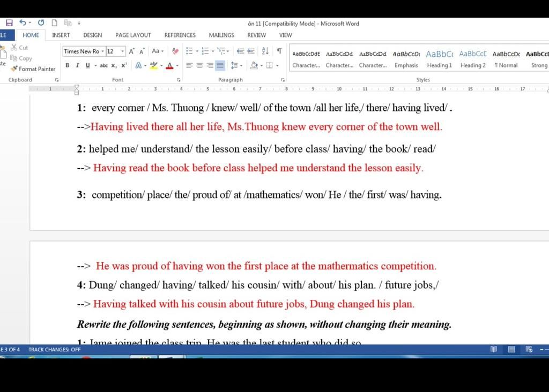Screen dimensions: 549x392
Task: Apply the Emphasis style
Action: pyautogui.click(x=406, y=59)
